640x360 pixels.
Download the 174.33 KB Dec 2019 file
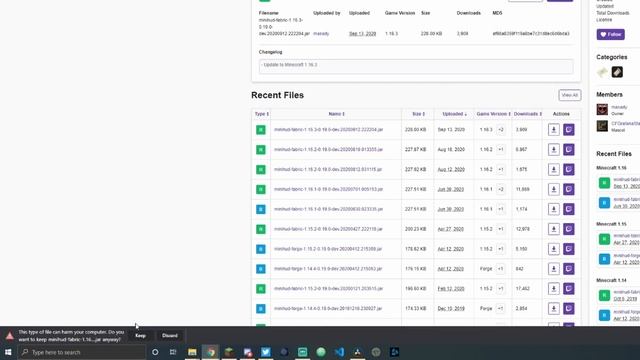coord(553,309)
